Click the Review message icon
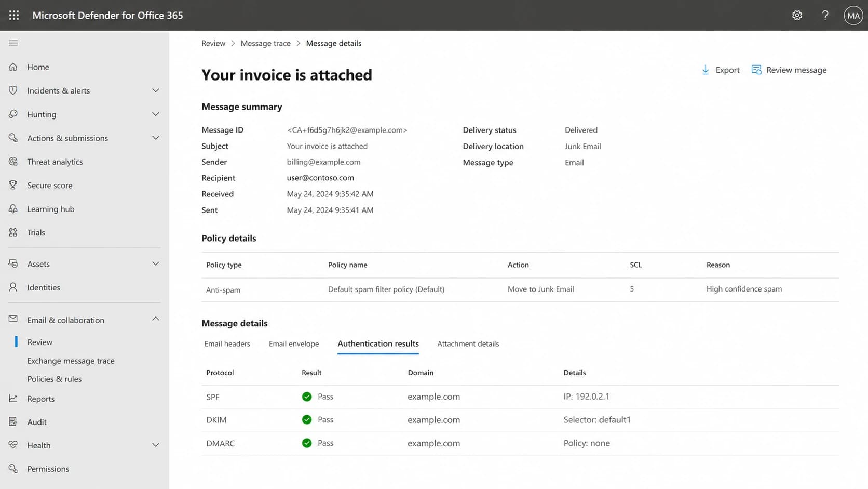 click(x=756, y=70)
